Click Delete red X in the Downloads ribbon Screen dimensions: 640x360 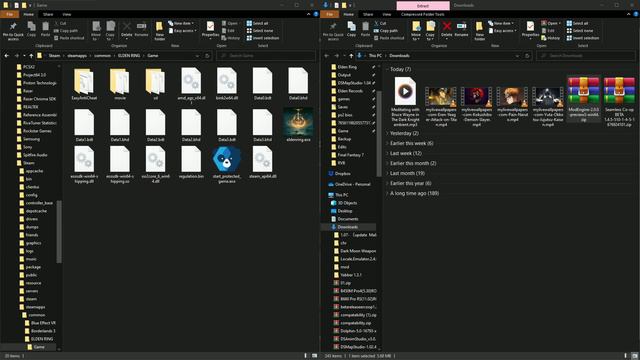pos(447,30)
